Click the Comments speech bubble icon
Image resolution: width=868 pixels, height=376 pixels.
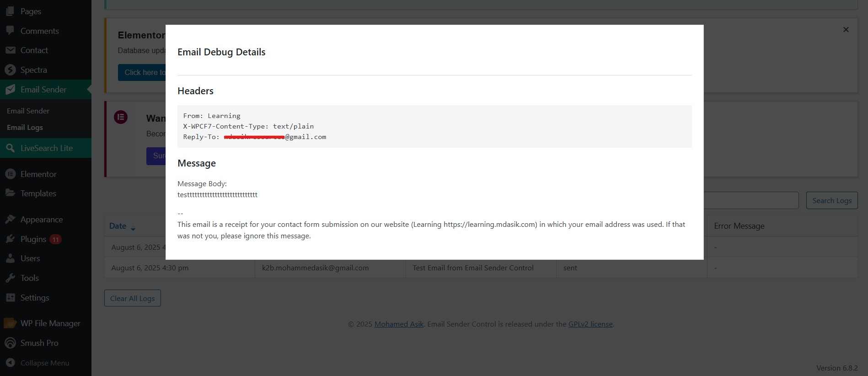(10, 31)
